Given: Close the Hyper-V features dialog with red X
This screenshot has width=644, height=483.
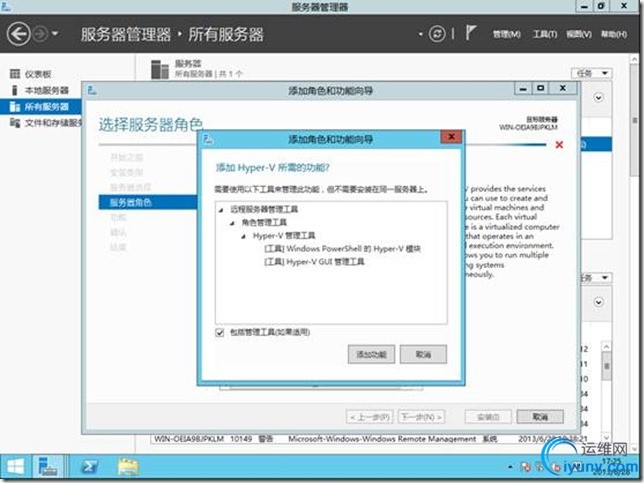Looking at the screenshot, I should (x=451, y=137).
